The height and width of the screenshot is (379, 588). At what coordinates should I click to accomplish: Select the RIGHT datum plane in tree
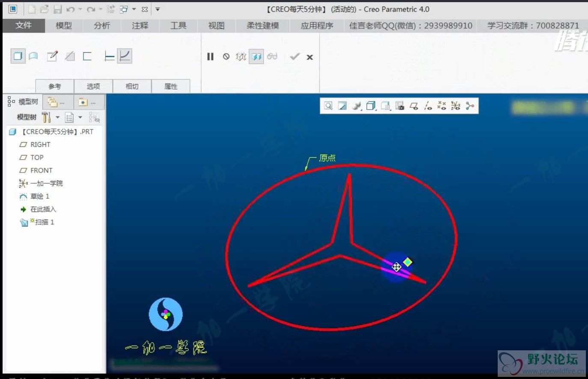(35, 145)
